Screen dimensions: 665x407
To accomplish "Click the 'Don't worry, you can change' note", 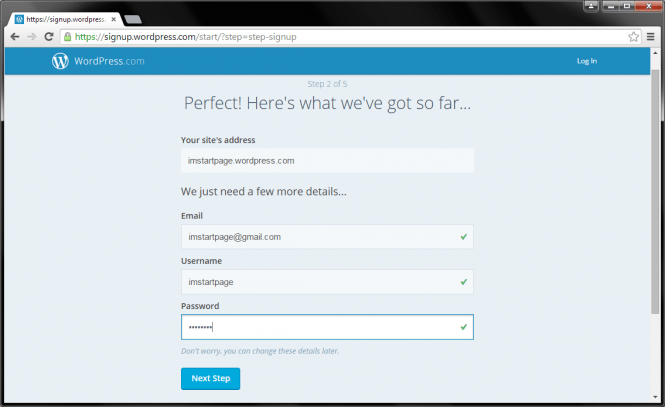I will pyautogui.click(x=260, y=351).
